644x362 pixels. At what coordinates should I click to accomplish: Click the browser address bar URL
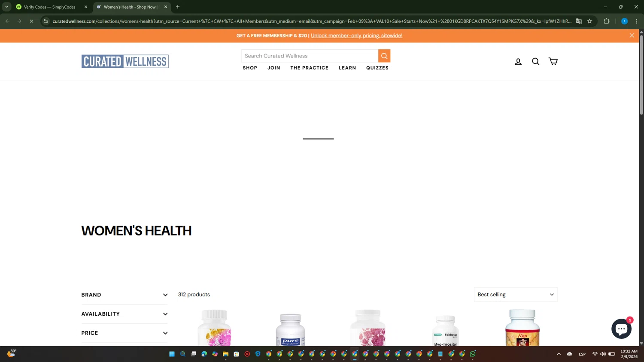pos(312,21)
